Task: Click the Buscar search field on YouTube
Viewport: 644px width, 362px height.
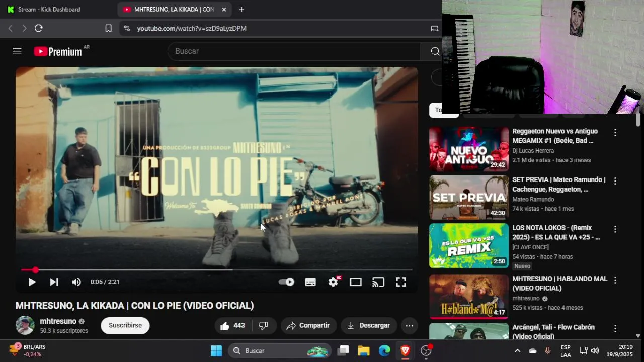Action: coord(294,51)
